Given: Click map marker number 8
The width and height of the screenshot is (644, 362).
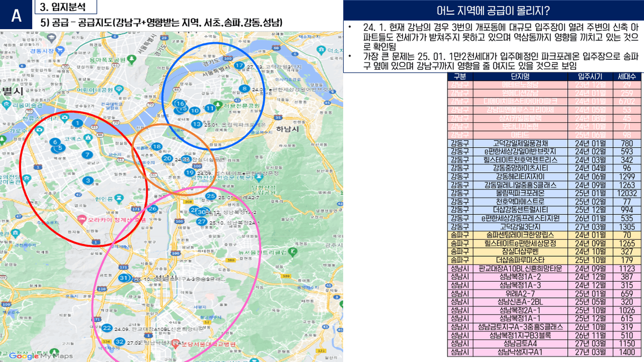Looking at the screenshot, I should click(244, 88).
